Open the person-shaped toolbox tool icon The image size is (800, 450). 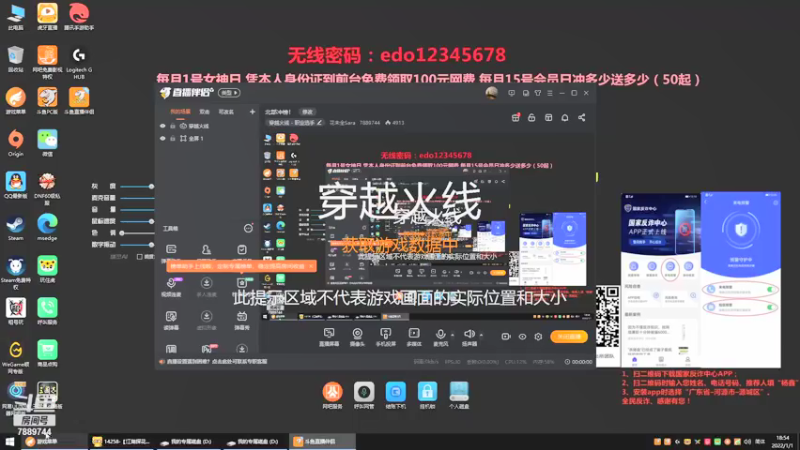point(206,249)
